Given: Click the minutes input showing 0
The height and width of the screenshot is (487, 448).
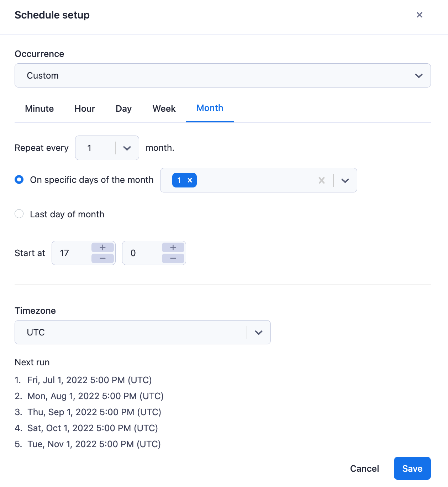Looking at the screenshot, I should click(141, 253).
